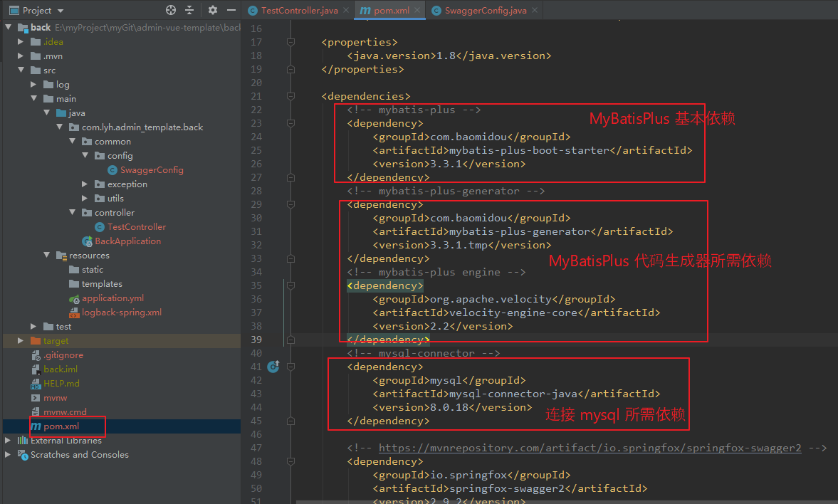838x504 pixels.
Task: Fold the dependencies block on line 21
Action: 290,96
